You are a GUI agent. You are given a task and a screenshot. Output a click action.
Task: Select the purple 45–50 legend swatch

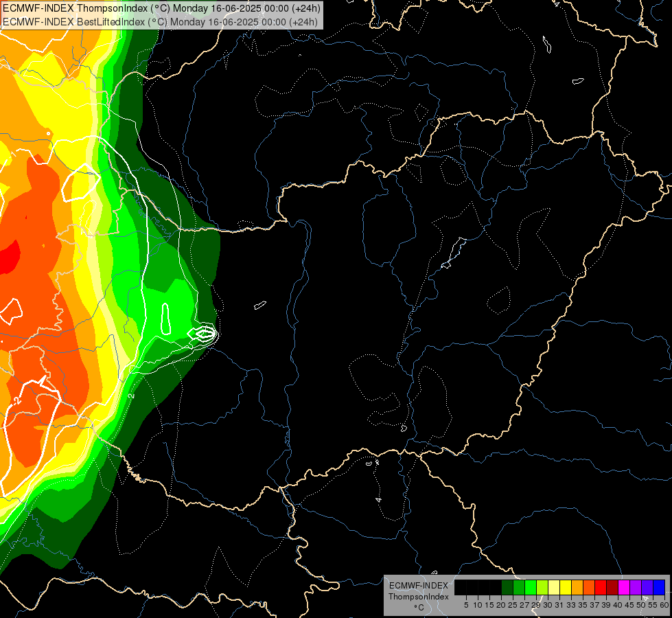click(636, 587)
